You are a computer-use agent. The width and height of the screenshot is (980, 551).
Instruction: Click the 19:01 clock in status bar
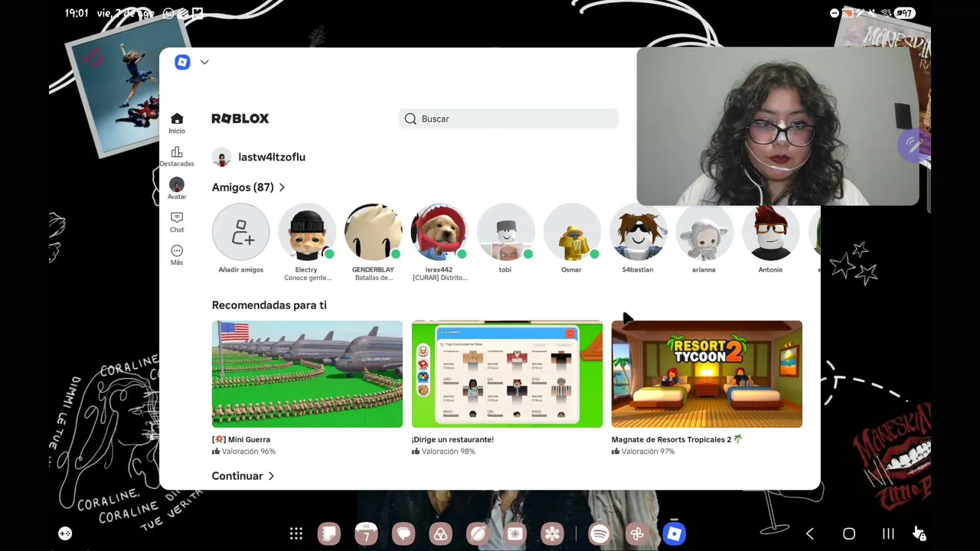tap(77, 13)
